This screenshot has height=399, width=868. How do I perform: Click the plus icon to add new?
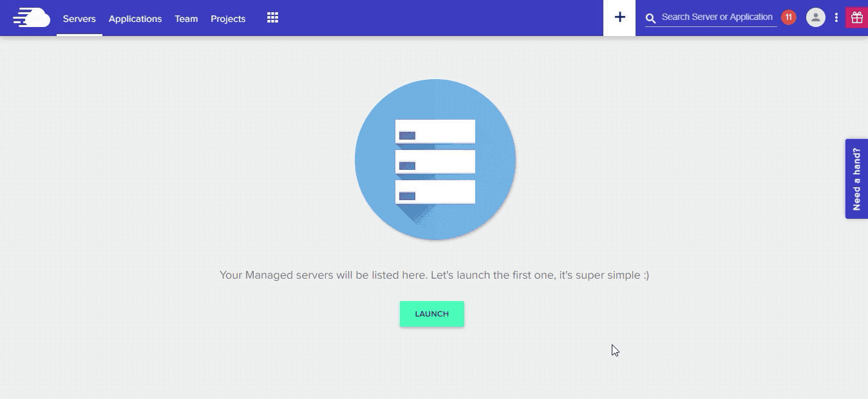(x=619, y=18)
